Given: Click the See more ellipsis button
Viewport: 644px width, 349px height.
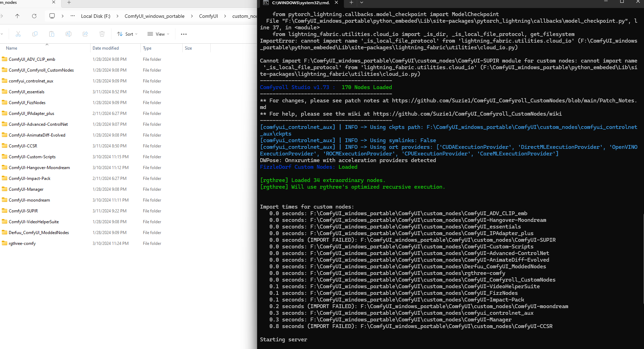Looking at the screenshot, I should [x=183, y=34].
